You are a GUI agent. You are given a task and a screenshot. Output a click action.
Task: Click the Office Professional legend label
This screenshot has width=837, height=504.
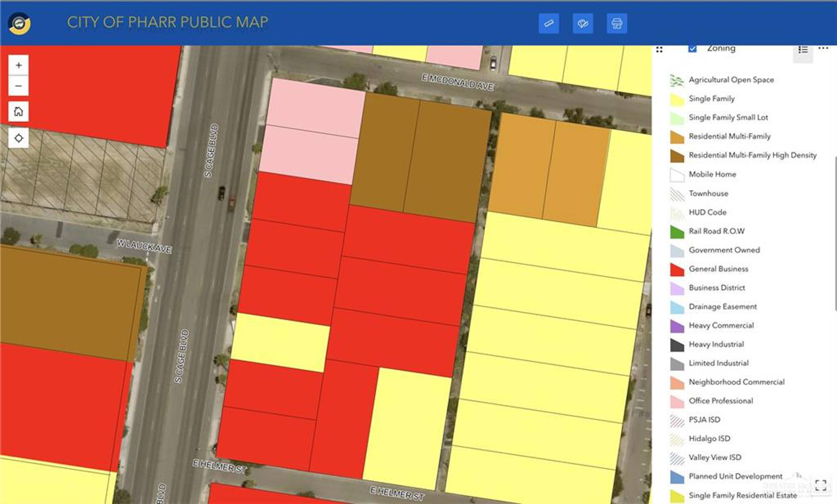pos(720,401)
